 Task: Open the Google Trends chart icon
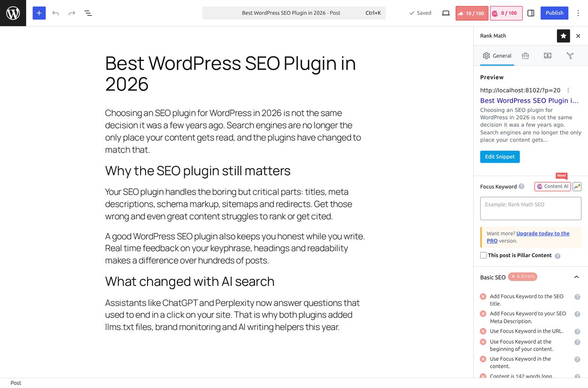coord(577,186)
